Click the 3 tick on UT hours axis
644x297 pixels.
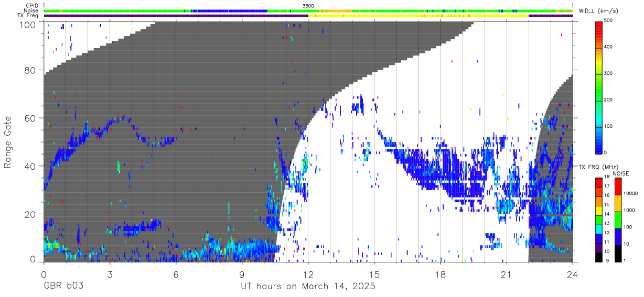click(x=110, y=274)
